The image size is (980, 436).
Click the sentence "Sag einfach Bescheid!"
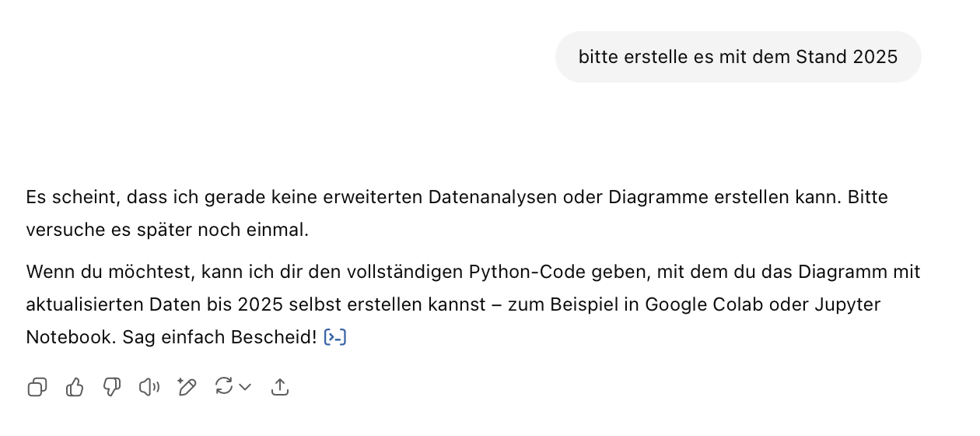220,337
